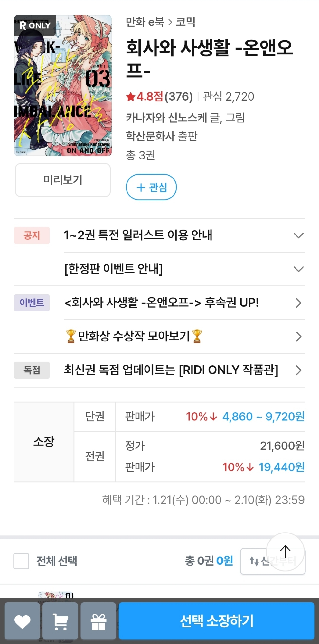Open the shopping cart icon
This screenshot has width=319, height=644.
(x=60, y=621)
